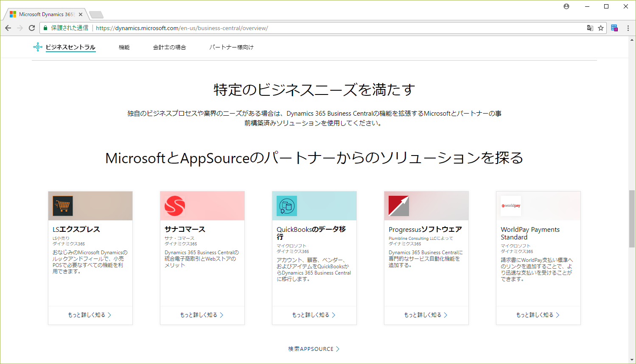Reload the page with refresh icon
This screenshot has width=636, height=364.
(x=32, y=28)
